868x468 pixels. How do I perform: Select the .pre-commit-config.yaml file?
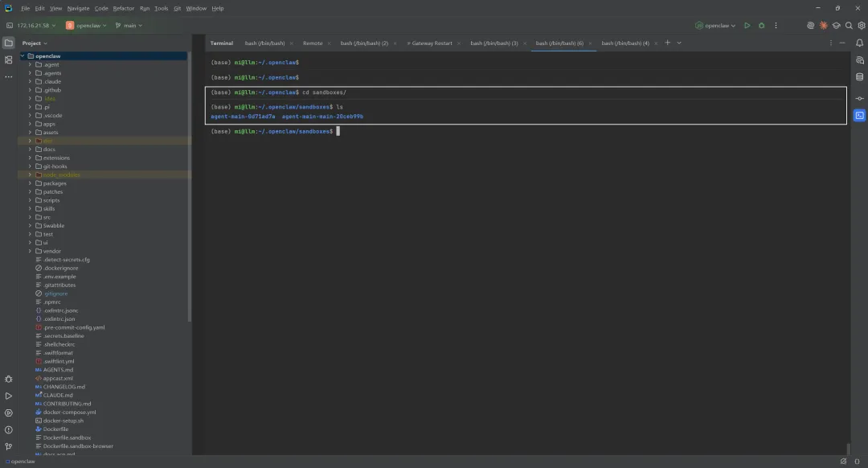74,327
